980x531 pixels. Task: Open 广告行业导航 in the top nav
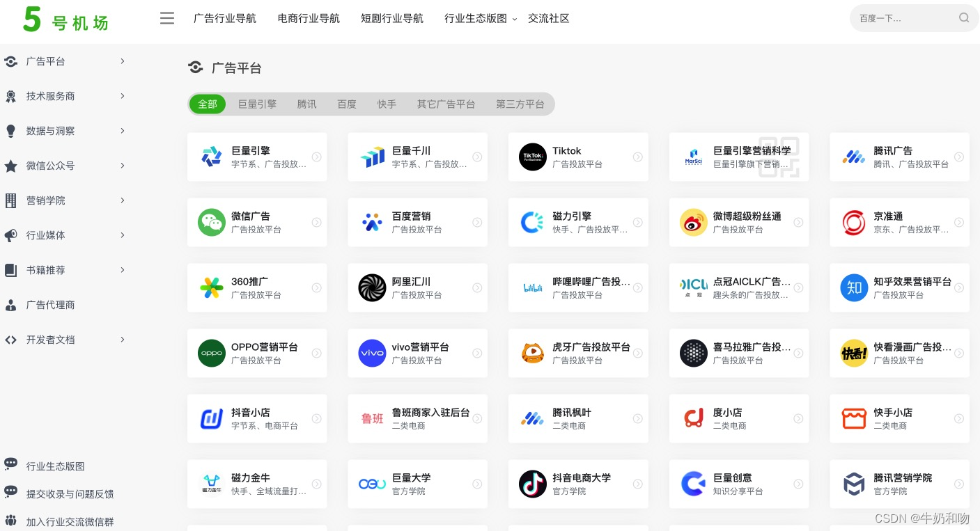tap(225, 19)
